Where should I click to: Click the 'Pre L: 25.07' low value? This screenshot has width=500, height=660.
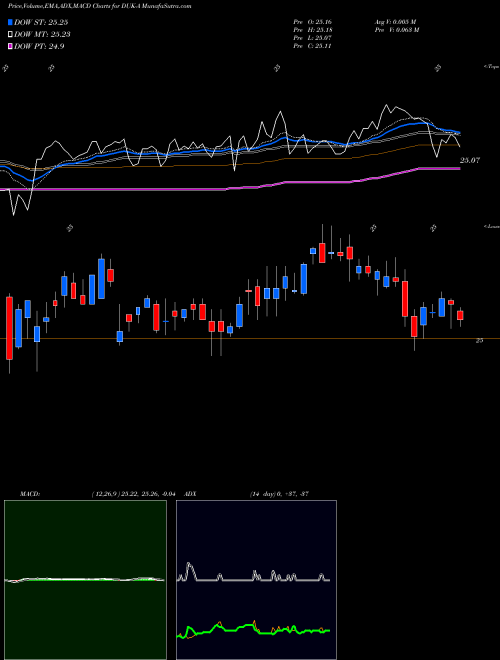(x=313, y=37)
